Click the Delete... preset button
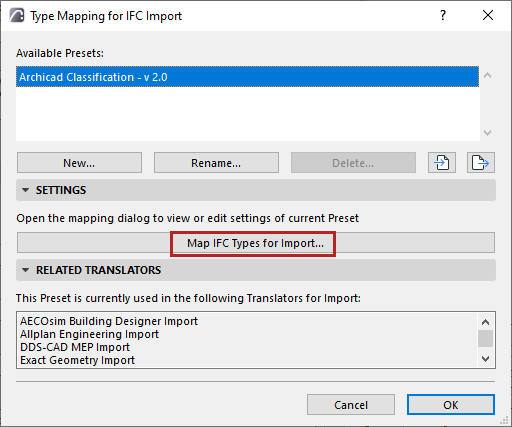 [353, 163]
